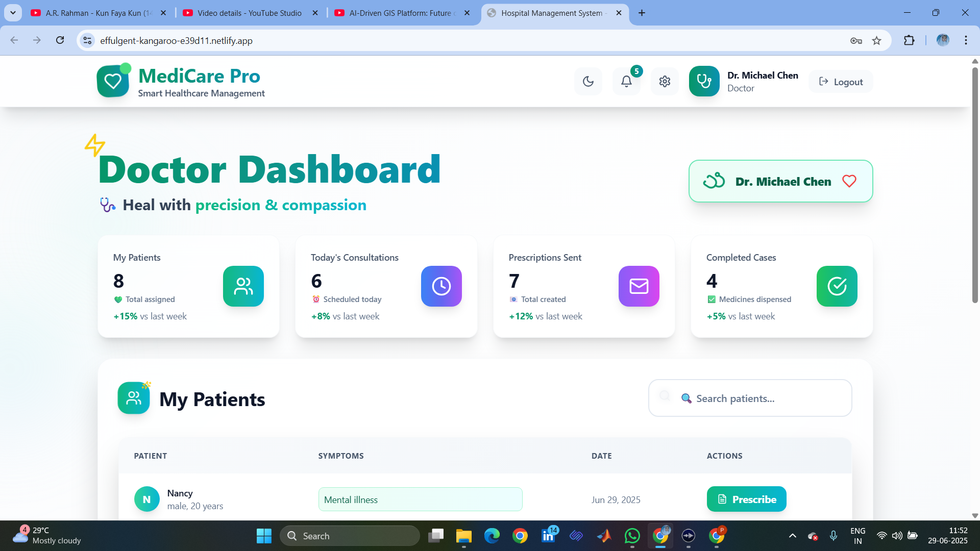980x551 pixels.
Task: Click the MediCare Pro heart logo
Action: tap(113, 82)
